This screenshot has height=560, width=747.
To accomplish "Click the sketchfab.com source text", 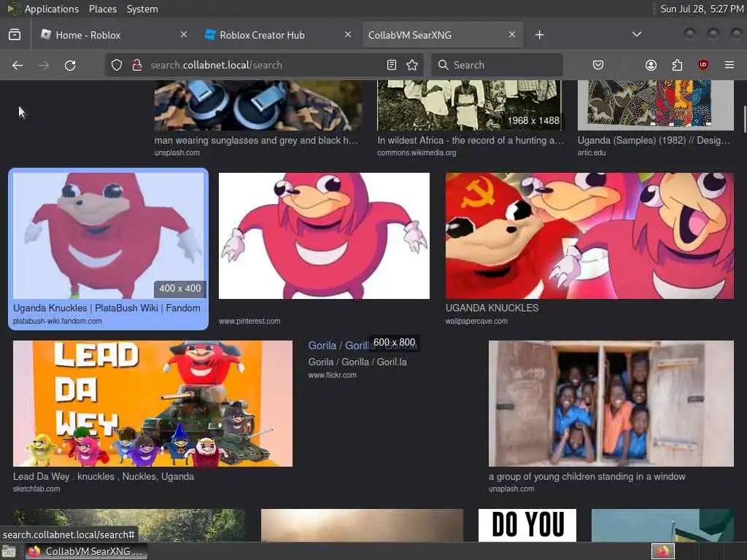I will tap(36, 489).
